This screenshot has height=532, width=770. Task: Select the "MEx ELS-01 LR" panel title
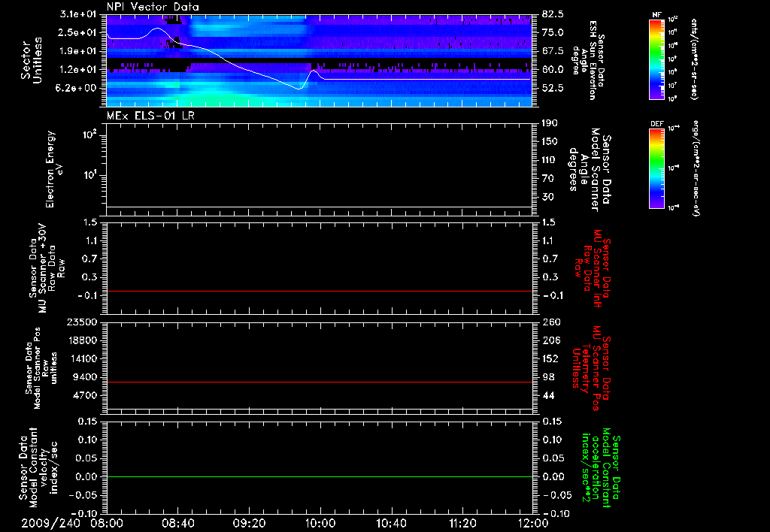150,116
